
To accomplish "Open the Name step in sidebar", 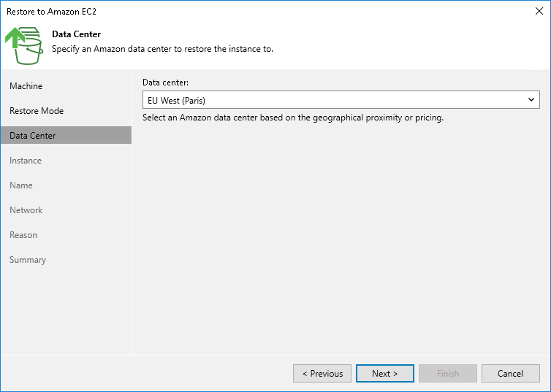I will (x=21, y=185).
